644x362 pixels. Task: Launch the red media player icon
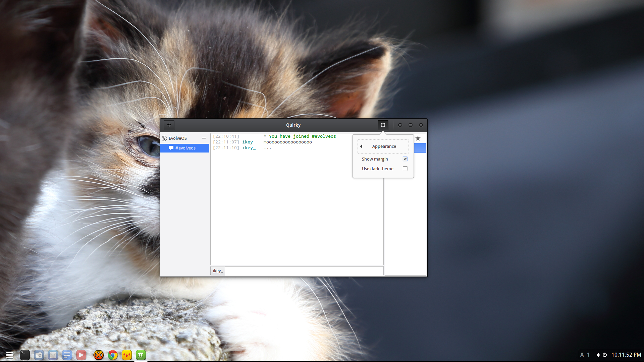click(x=81, y=355)
